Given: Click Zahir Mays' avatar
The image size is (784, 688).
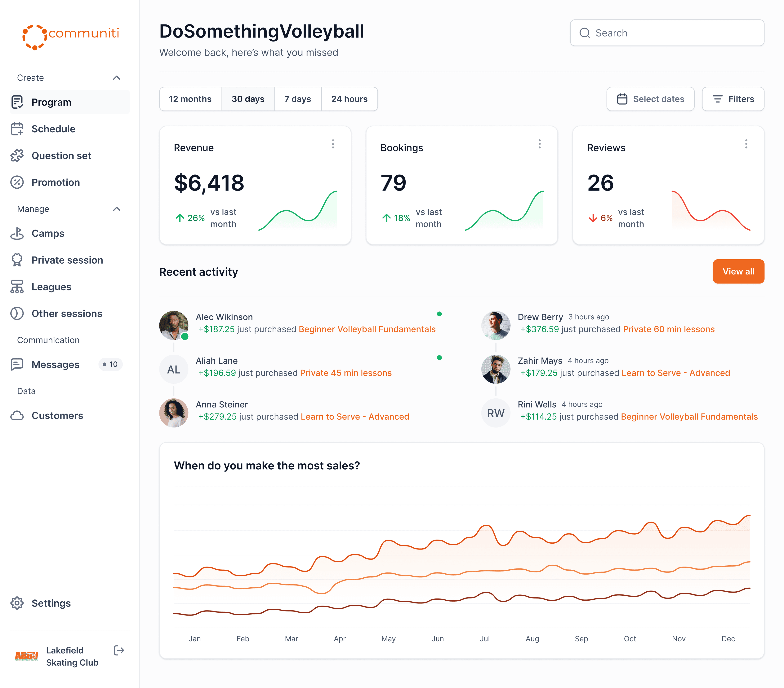Looking at the screenshot, I should click(496, 369).
